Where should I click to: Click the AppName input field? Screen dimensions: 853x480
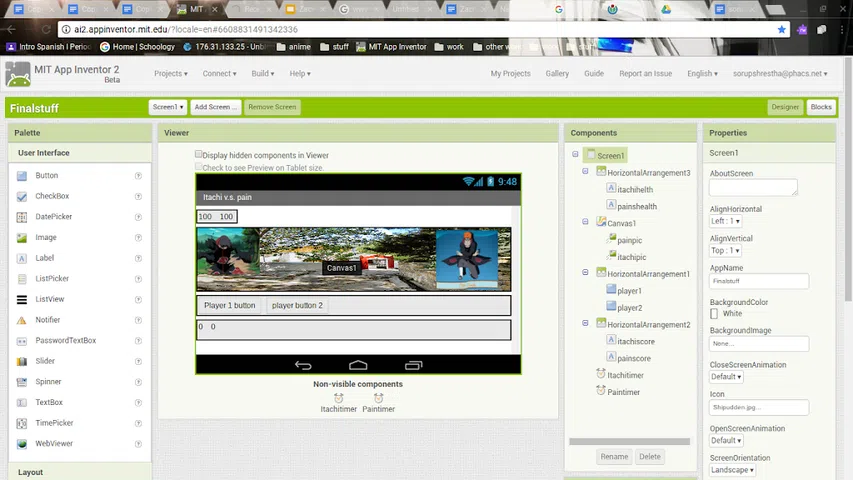point(759,281)
